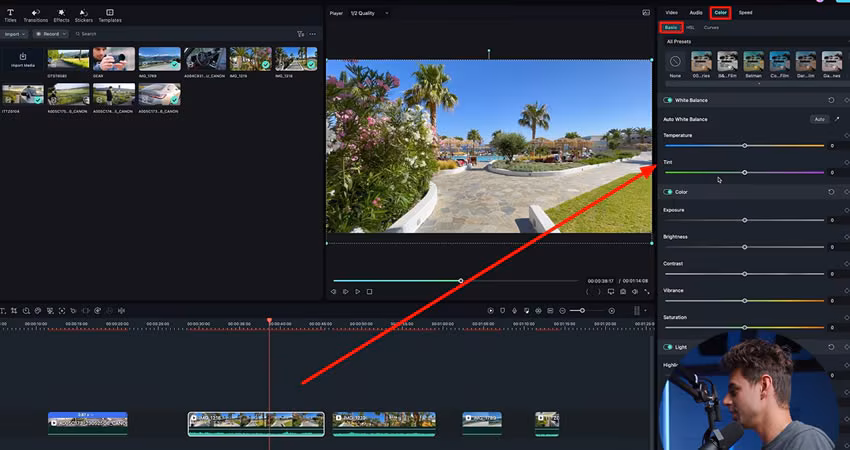Image resolution: width=850 pixels, height=450 pixels.
Task: Open the media panel three-dots menu
Action: [x=313, y=34]
